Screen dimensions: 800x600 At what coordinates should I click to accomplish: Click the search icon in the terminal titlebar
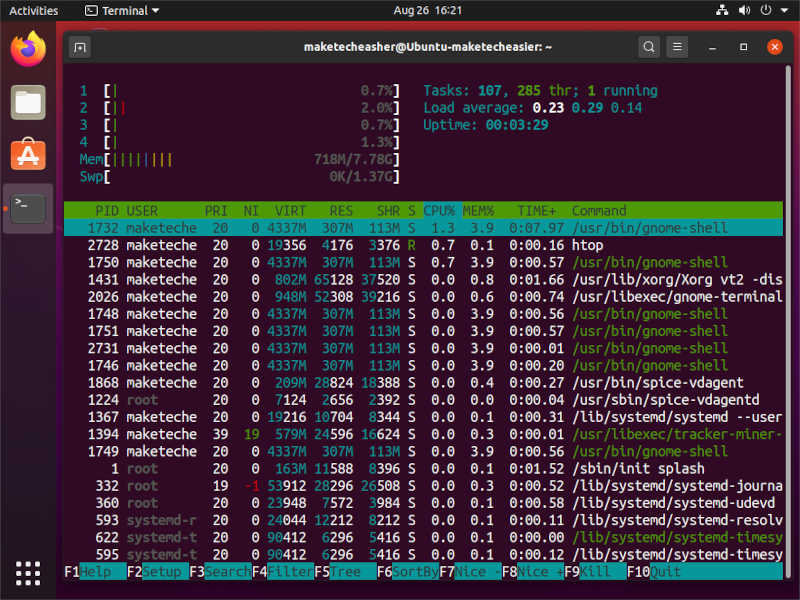649,47
